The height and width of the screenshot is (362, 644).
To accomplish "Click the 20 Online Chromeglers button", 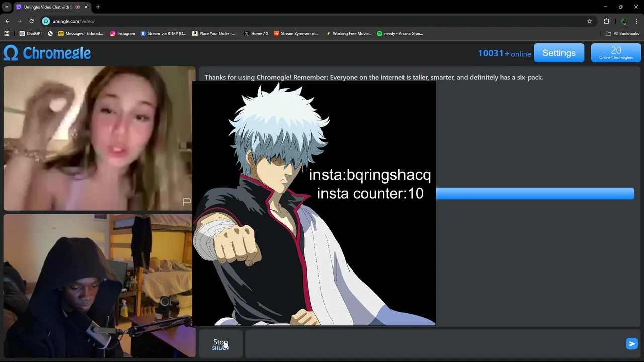I will (x=616, y=53).
